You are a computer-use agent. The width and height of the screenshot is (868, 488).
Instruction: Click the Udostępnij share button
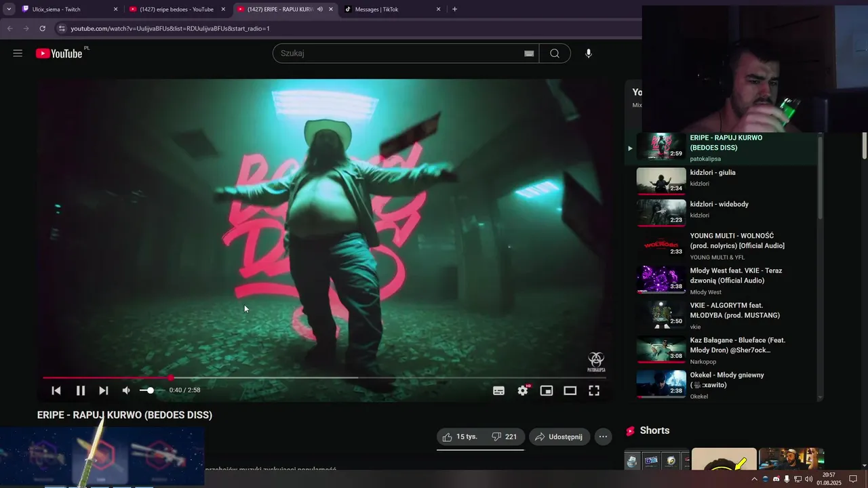pyautogui.click(x=559, y=437)
